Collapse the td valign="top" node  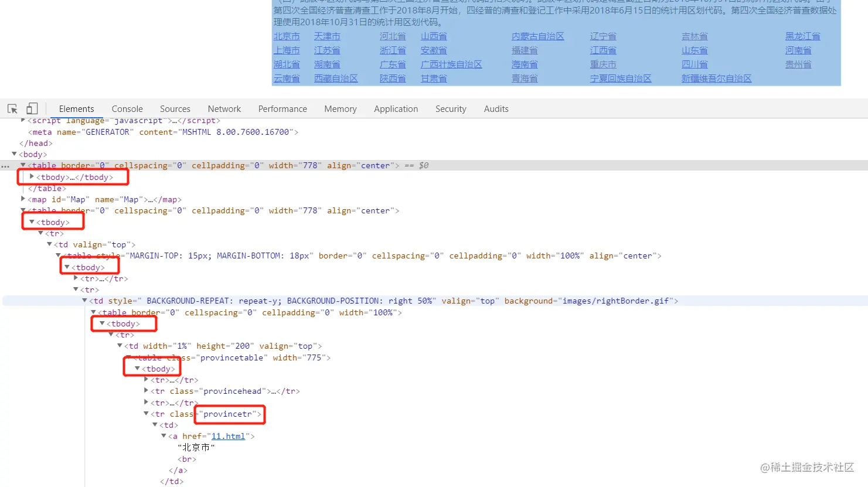(49, 244)
